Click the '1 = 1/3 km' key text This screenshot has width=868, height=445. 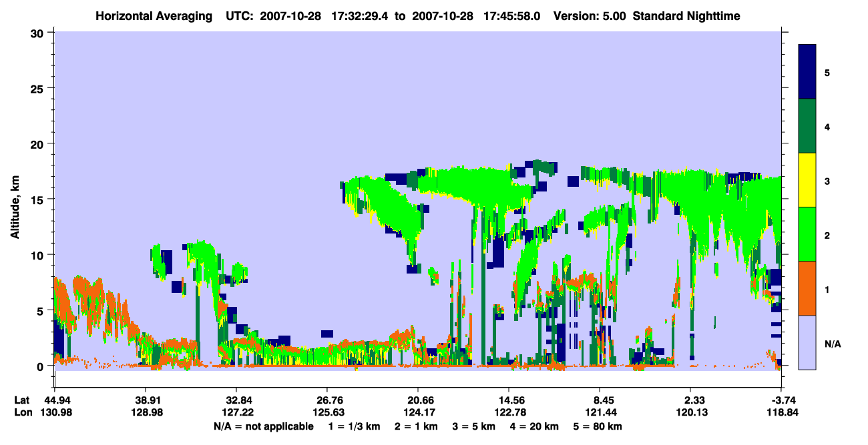(x=355, y=426)
